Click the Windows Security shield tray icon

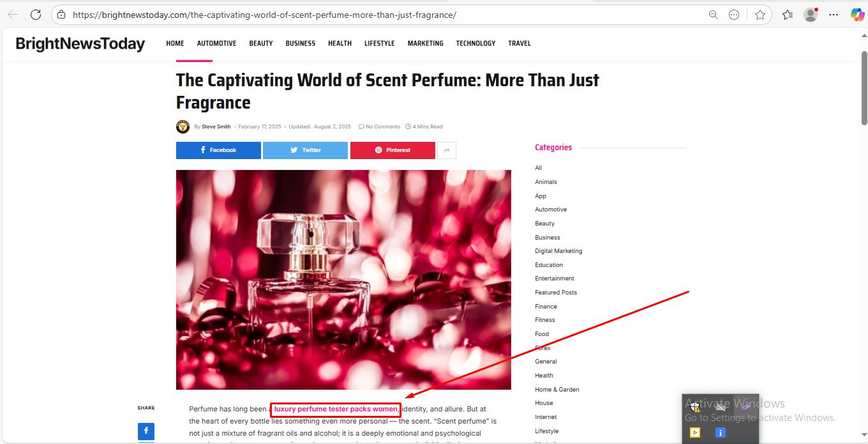(x=695, y=407)
